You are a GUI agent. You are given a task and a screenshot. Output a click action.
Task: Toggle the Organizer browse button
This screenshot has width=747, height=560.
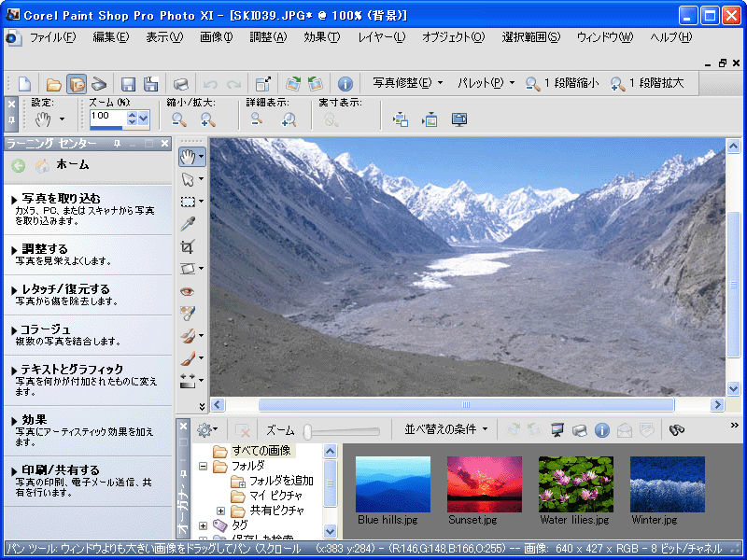click(x=77, y=84)
